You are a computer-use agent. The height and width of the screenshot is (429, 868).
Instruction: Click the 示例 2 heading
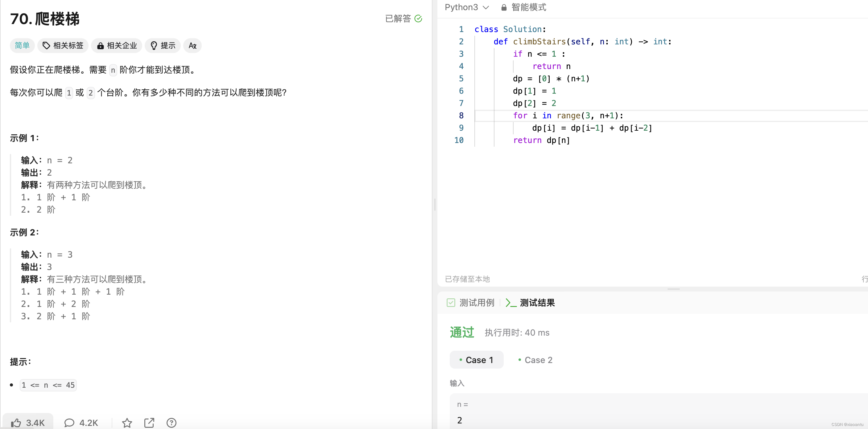pos(25,232)
